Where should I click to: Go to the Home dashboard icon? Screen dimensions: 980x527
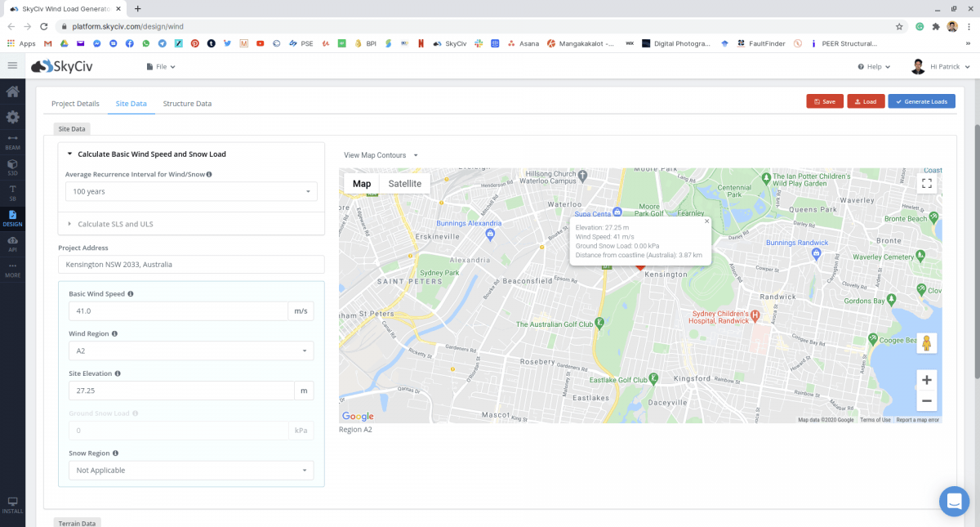click(12, 92)
